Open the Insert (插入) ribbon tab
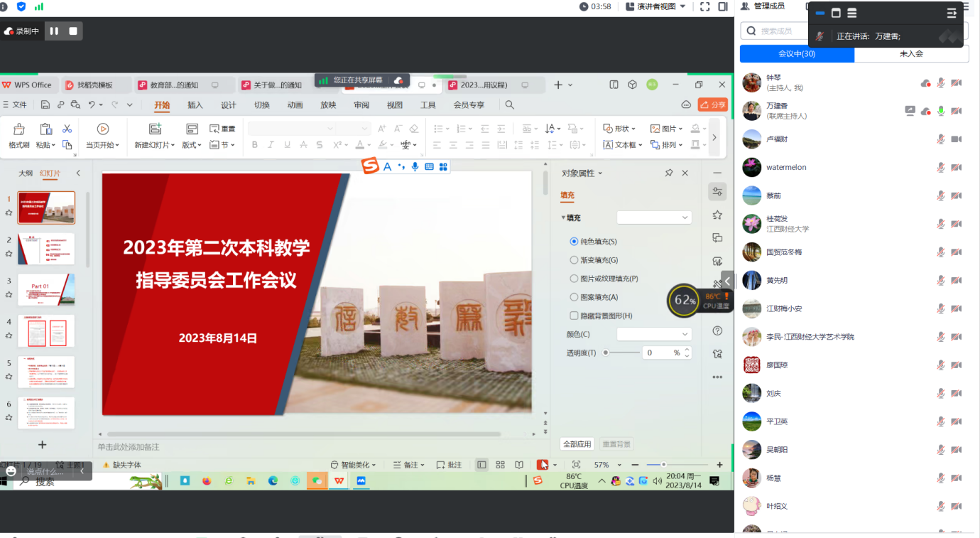 [195, 105]
